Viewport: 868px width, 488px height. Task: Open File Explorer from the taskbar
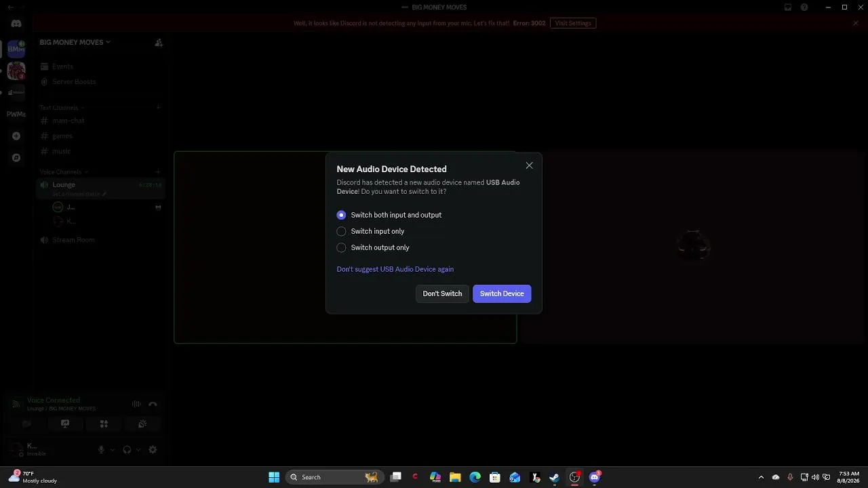[455, 477]
